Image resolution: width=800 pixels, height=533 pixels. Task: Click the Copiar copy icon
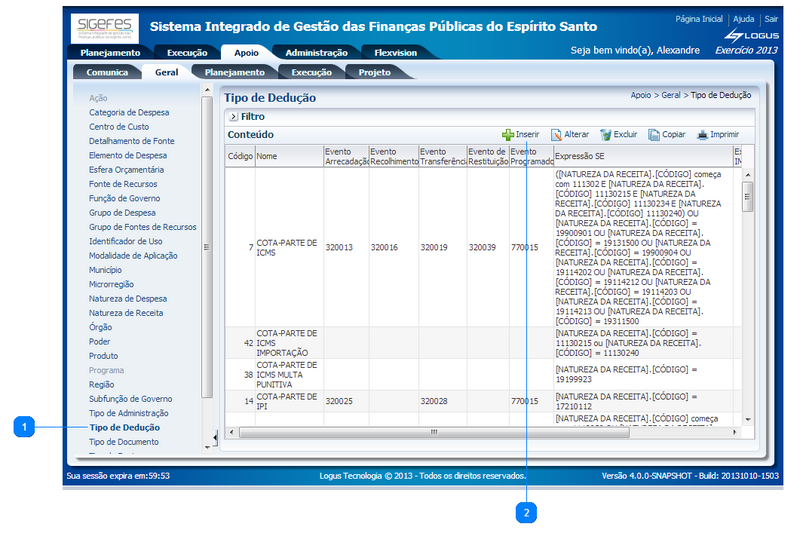(x=654, y=134)
